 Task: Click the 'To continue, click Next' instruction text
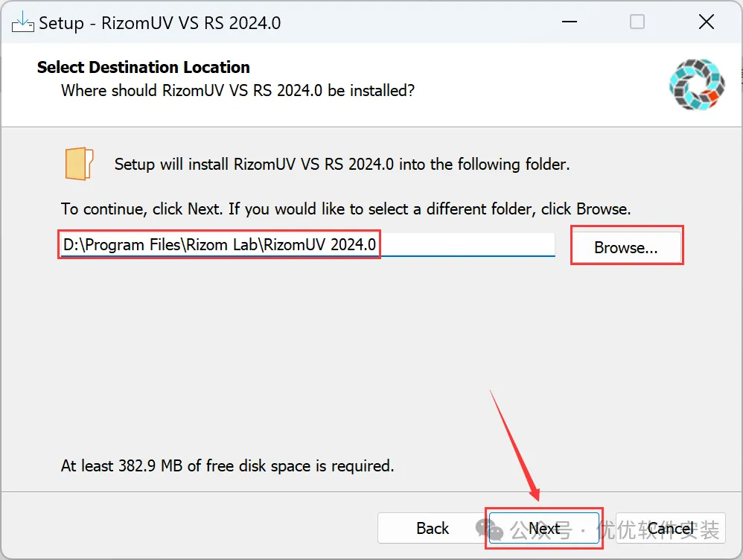click(x=346, y=209)
